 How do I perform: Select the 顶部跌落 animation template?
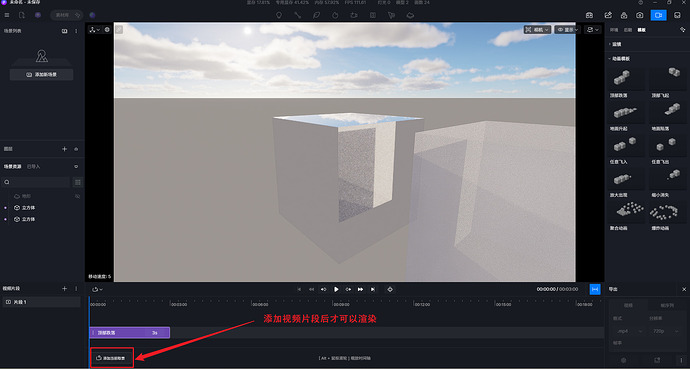click(626, 79)
